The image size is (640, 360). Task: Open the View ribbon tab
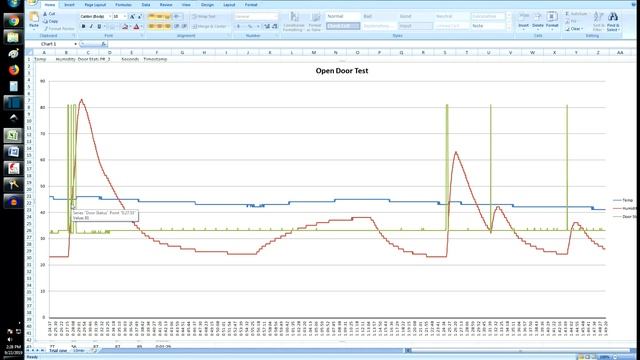186,5
